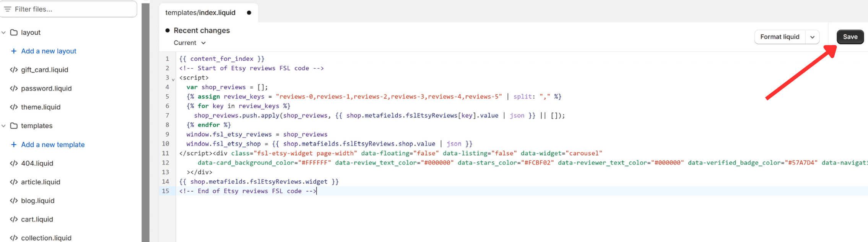Click code icon of collection.liquid

click(x=14, y=238)
